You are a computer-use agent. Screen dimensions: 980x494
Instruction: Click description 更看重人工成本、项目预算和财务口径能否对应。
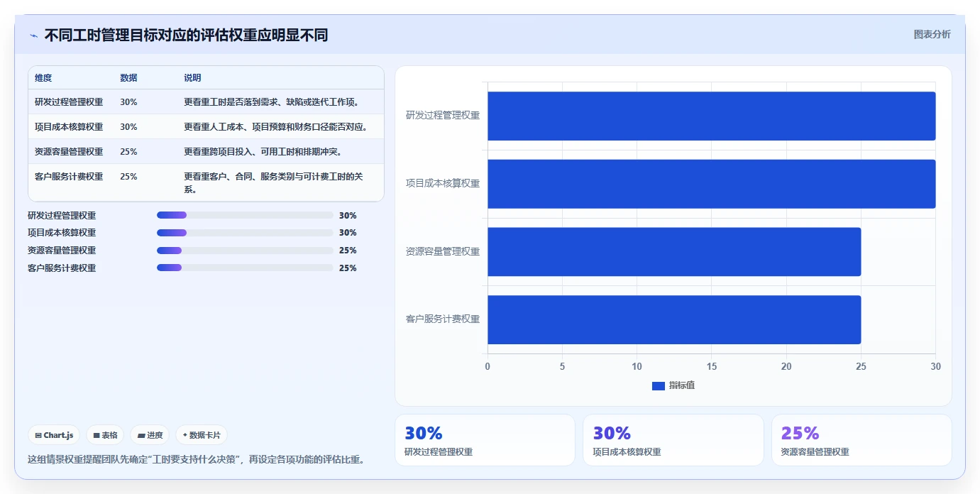click(277, 127)
